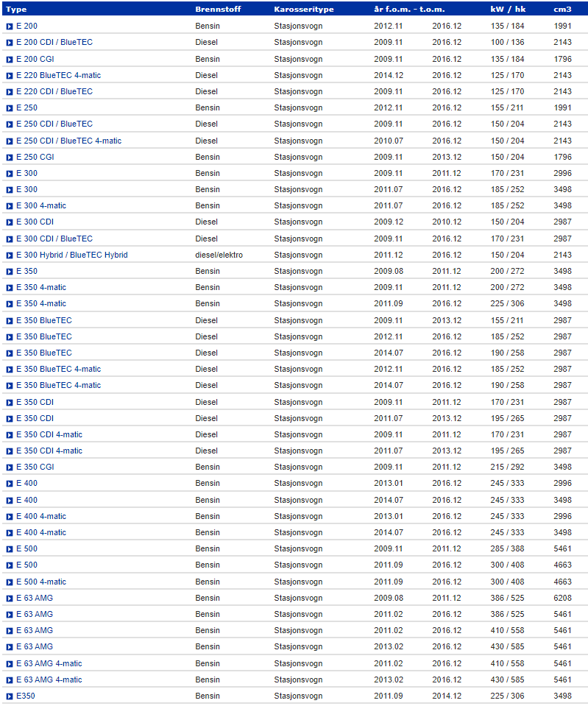Screen dimensions: 588x706
Task: Click arrow icon of E 400 4-matic 3498 row
Action: click(x=10, y=533)
